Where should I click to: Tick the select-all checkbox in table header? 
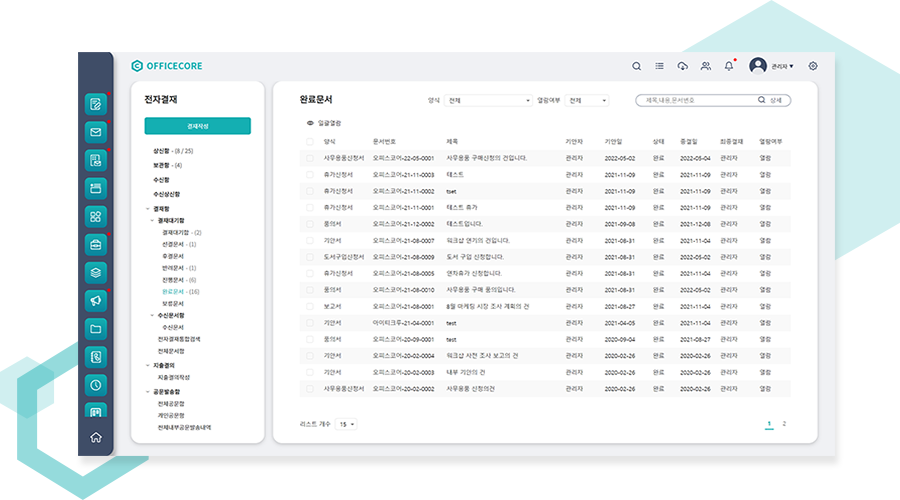(310, 142)
